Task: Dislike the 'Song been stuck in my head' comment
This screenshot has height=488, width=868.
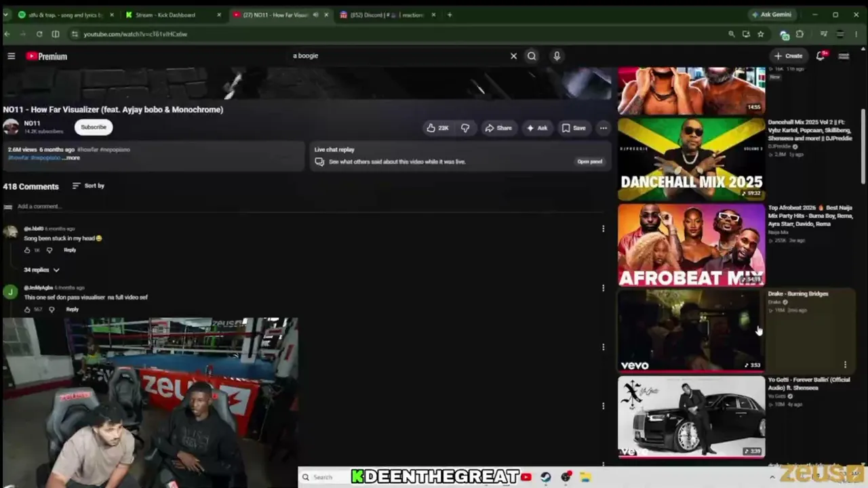Action: tap(49, 250)
